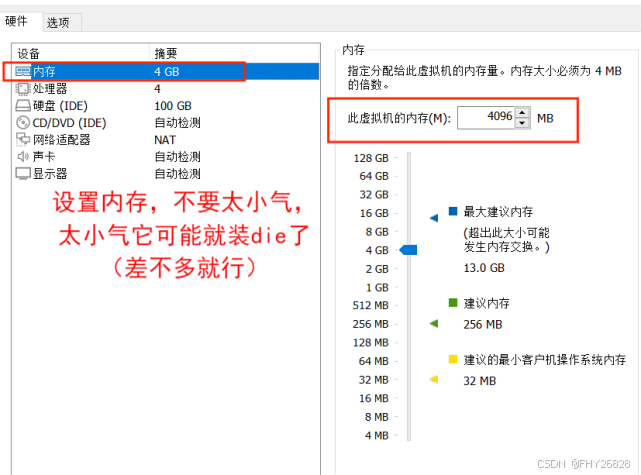
Task: Click the 64 MB scale label
Action: (374, 361)
